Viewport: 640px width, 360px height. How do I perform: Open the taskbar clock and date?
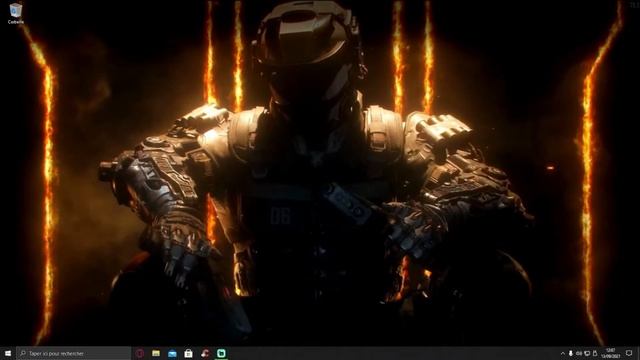pos(611,353)
